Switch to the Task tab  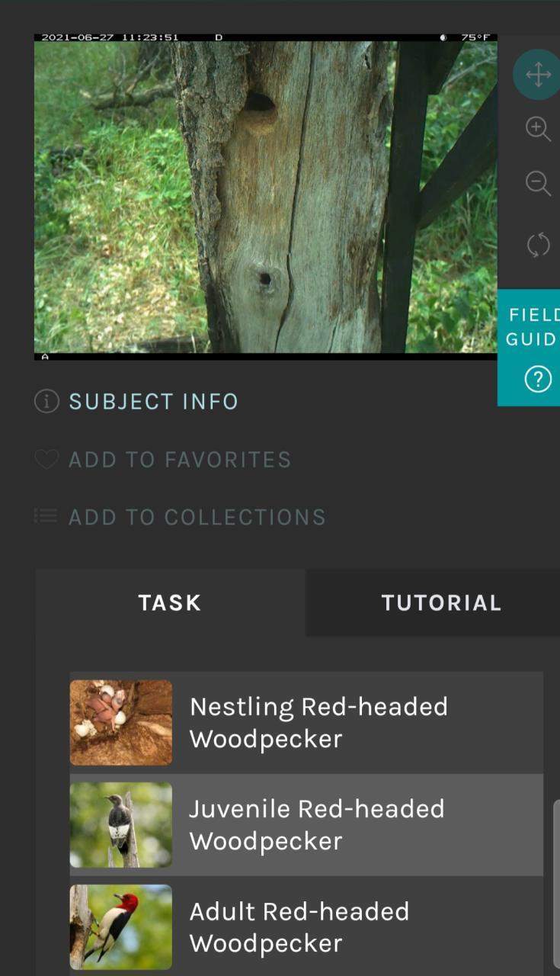(170, 602)
